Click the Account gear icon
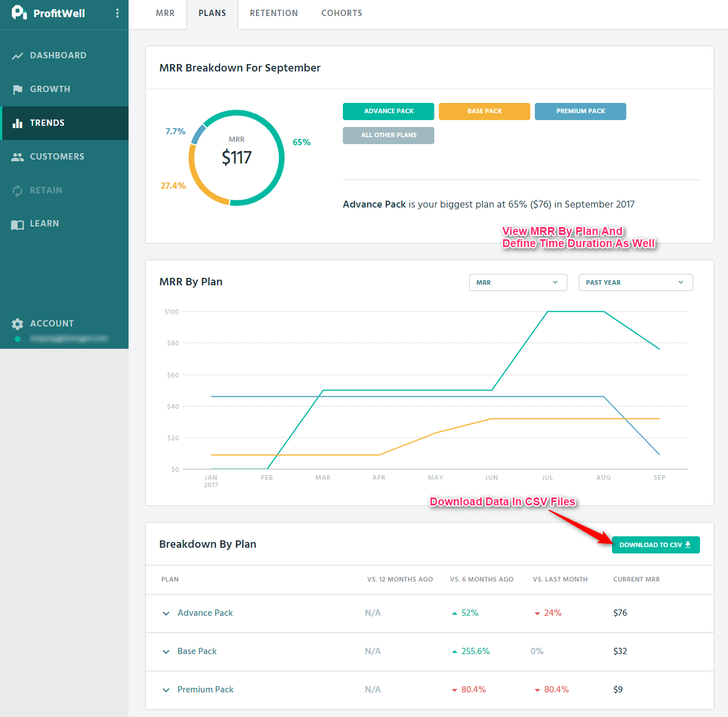 pyautogui.click(x=18, y=324)
